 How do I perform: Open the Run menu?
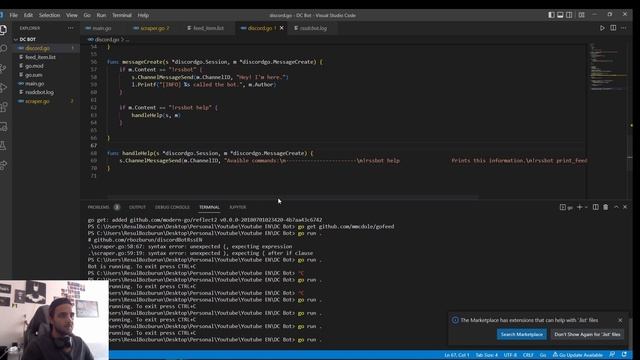[x=101, y=15]
